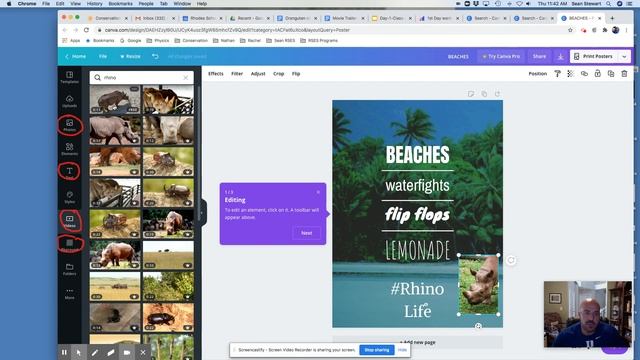Pause the Screencastify recording
The width and height of the screenshot is (640, 360).
64,352
